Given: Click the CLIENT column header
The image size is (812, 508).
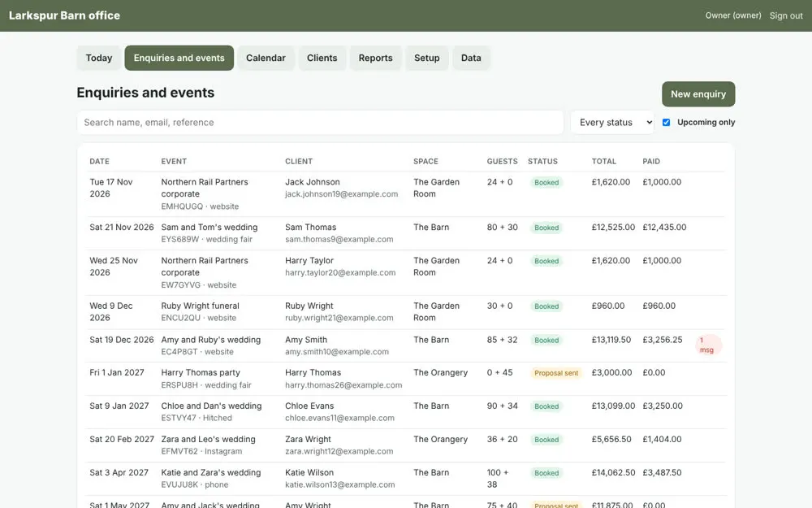Looking at the screenshot, I should coord(299,161).
